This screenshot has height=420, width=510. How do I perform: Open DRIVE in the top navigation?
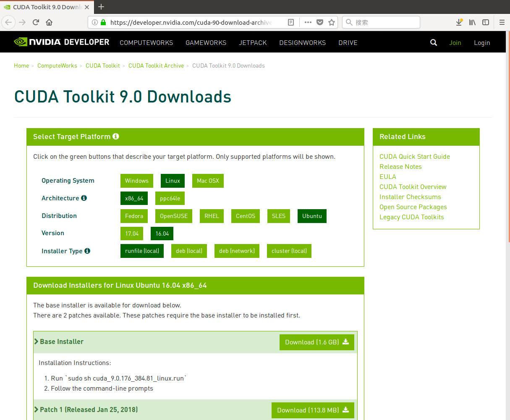tap(348, 42)
